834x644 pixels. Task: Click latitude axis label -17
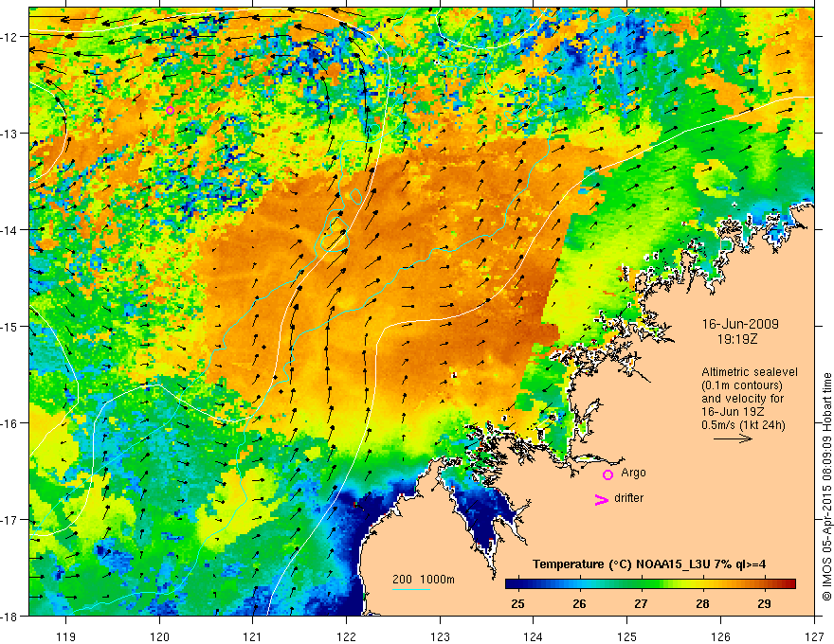point(9,519)
